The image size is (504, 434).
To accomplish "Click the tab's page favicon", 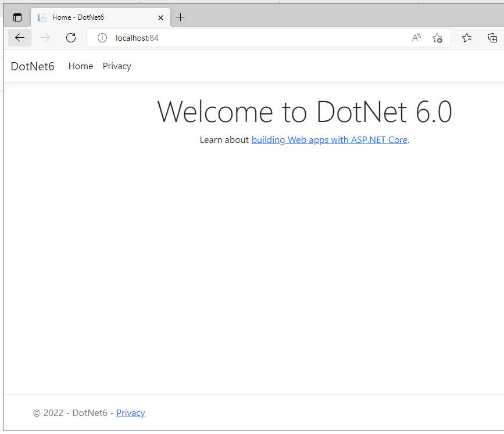I will [42, 17].
